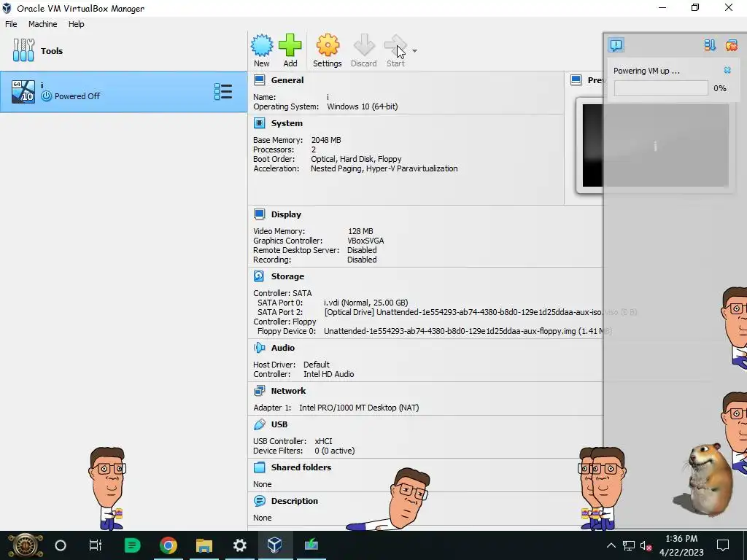This screenshot has width=747, height=560.
Task: Click the USB section plug icon
Action: coord(259,424)
